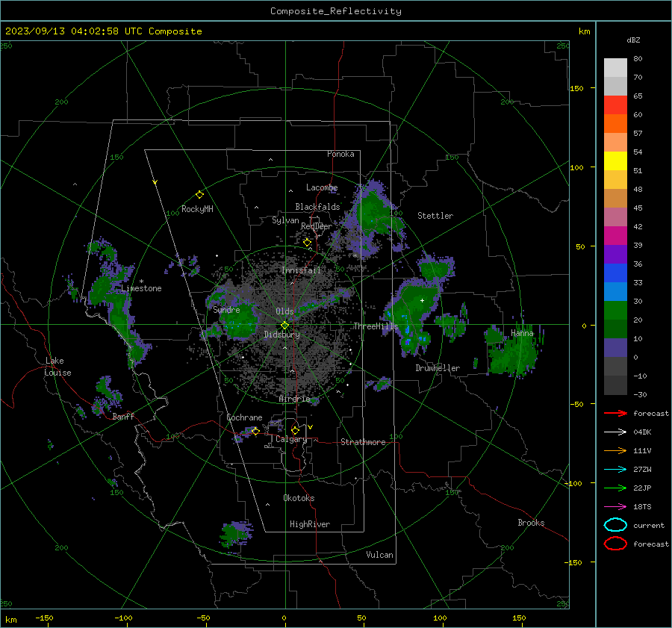Screen dimensions: 672x628
Task: Click the red forecast arrow in legend
Action: coord(615,413)
